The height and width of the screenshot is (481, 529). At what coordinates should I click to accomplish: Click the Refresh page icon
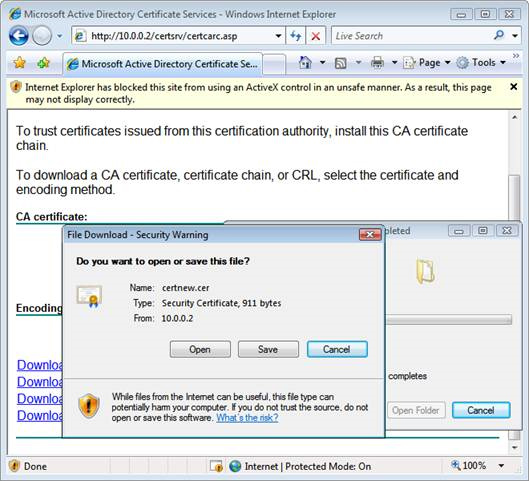pyautogui.click(x=296, y=36)
